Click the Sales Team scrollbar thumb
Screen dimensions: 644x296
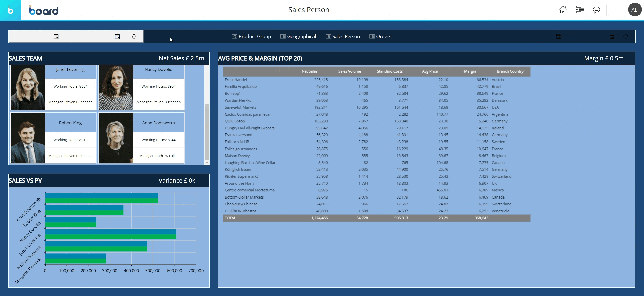tap(207, 132)
